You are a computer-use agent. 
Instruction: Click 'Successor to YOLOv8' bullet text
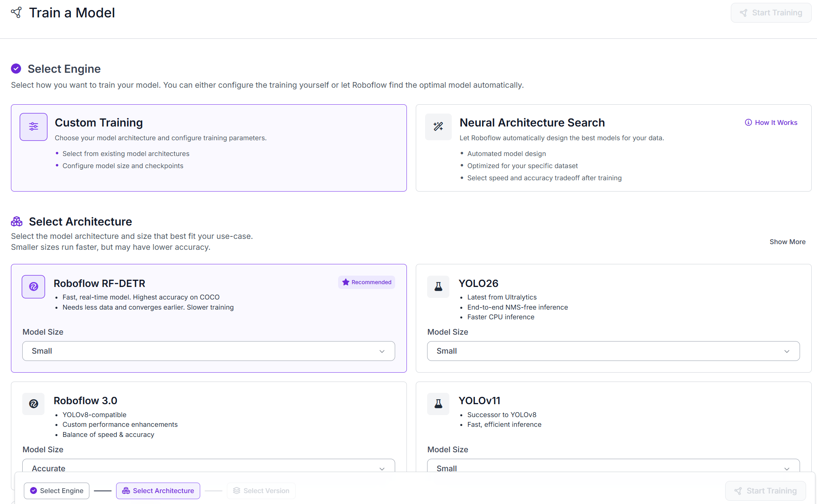pos(502,415)
